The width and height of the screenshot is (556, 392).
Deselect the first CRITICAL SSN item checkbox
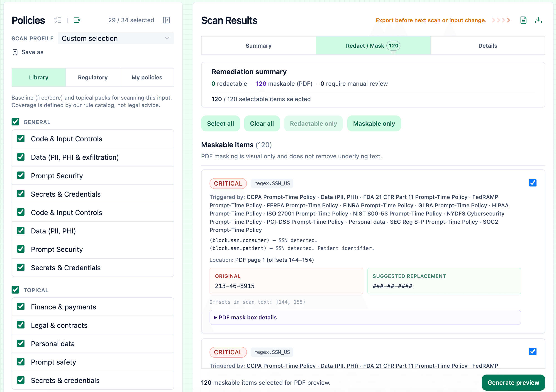tap(532, 183)
